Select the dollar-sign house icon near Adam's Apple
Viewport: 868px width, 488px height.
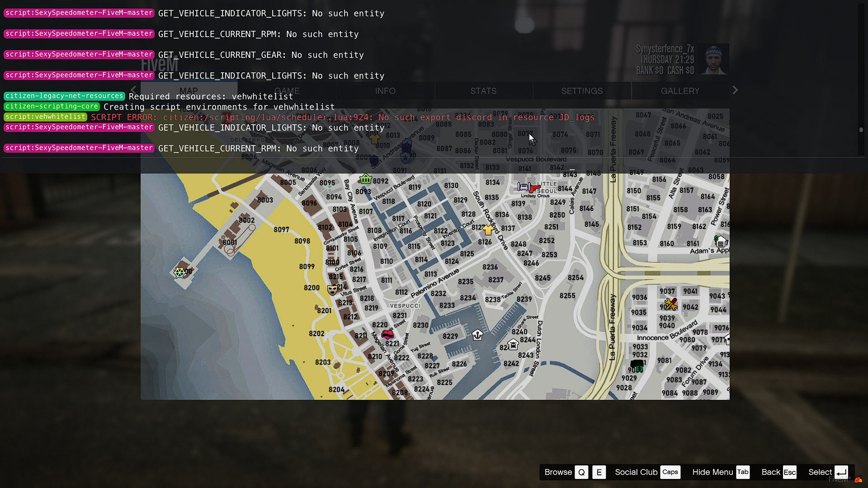pyautogui.click(x=721, y=241)
